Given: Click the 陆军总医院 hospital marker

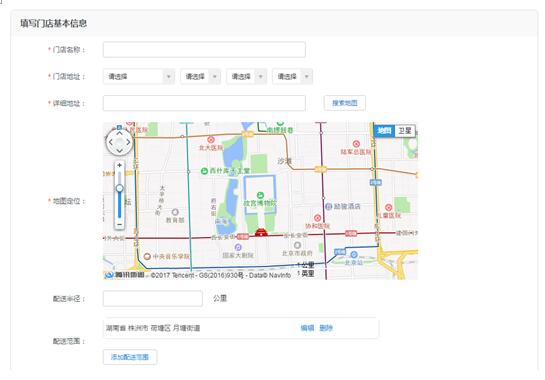Looking at the screenshot, I should 356,144.
